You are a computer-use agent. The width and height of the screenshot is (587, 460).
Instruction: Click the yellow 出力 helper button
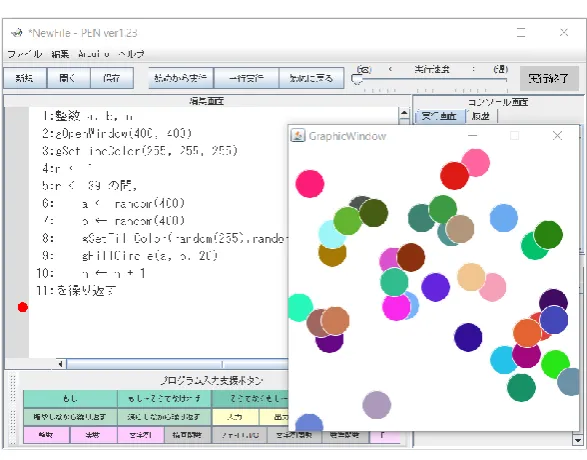pyautogui.click(x=274, y=417)
